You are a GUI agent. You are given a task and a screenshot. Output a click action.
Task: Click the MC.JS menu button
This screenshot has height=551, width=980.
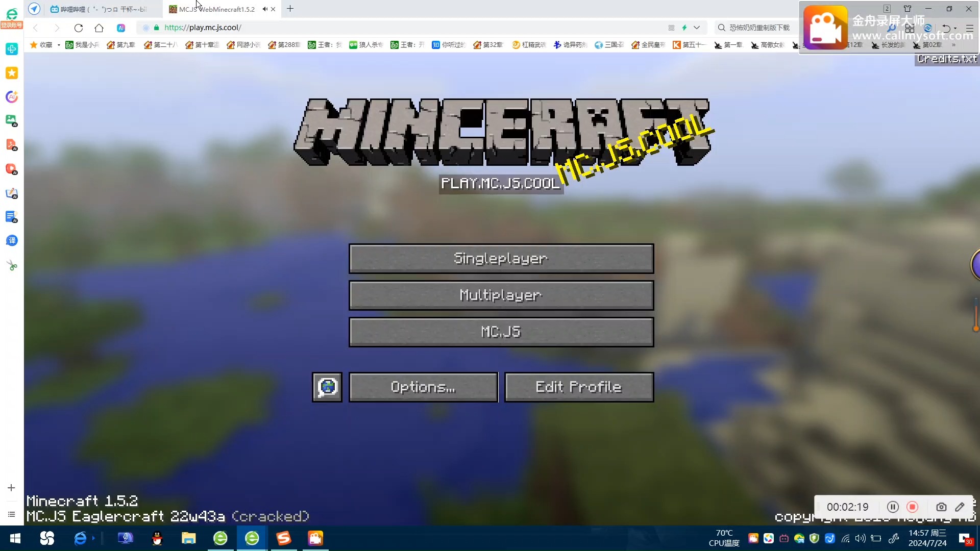point(501,332)
